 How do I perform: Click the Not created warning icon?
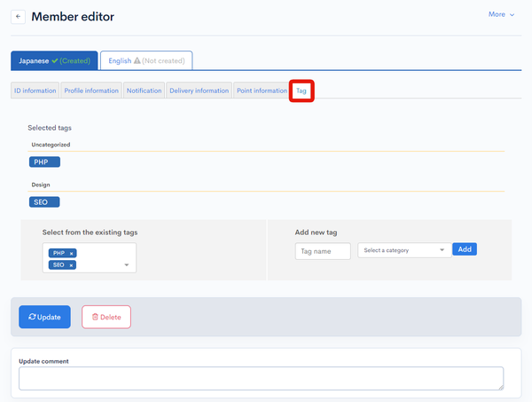click(137, 60)
